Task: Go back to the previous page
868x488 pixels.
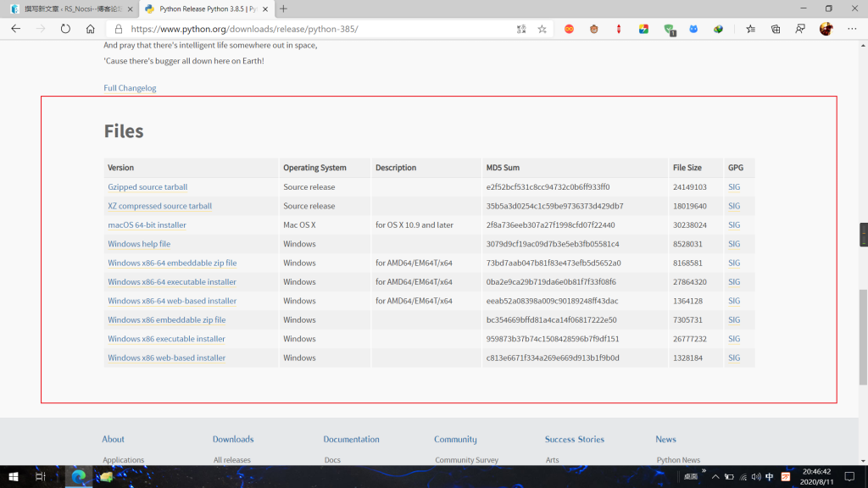Action: 15,29
